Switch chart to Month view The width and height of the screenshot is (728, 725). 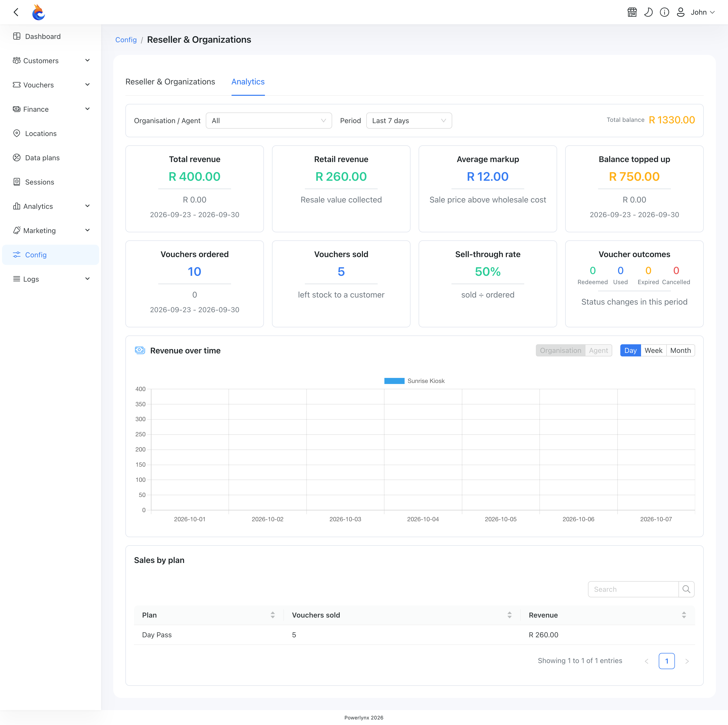pos(680,350)
